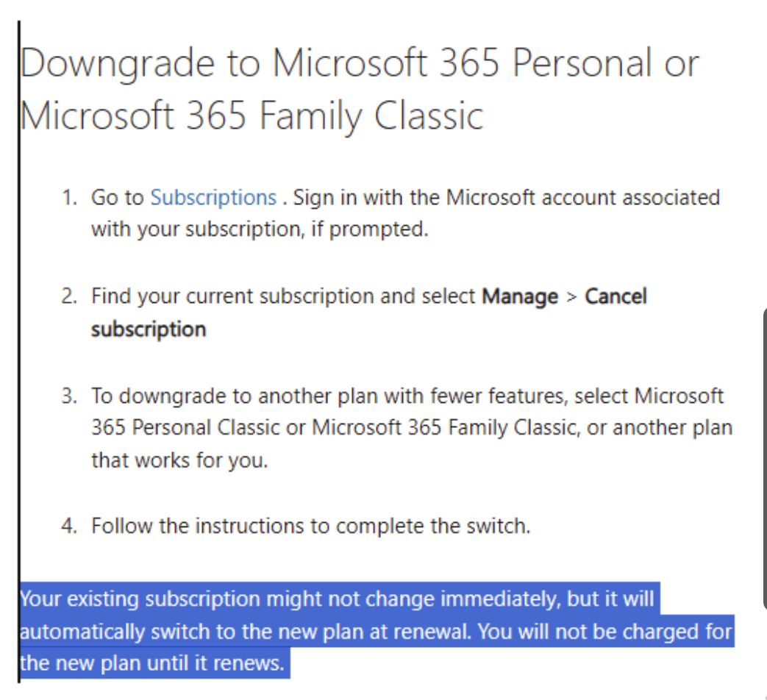
Task: Click the list number 2 marker
Action: tap(69, 296)
